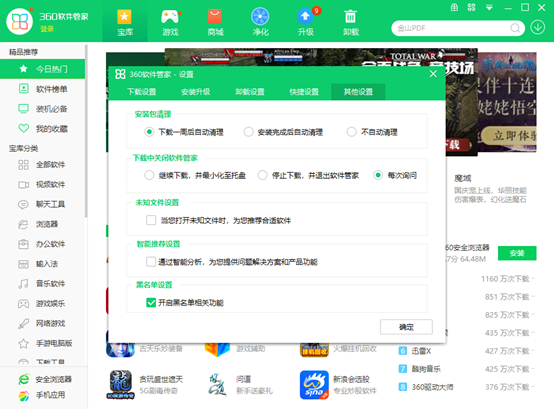Open the 问道 game icon
The height and width of the screenshot is (409, 554).
click(x=217, y=385)
